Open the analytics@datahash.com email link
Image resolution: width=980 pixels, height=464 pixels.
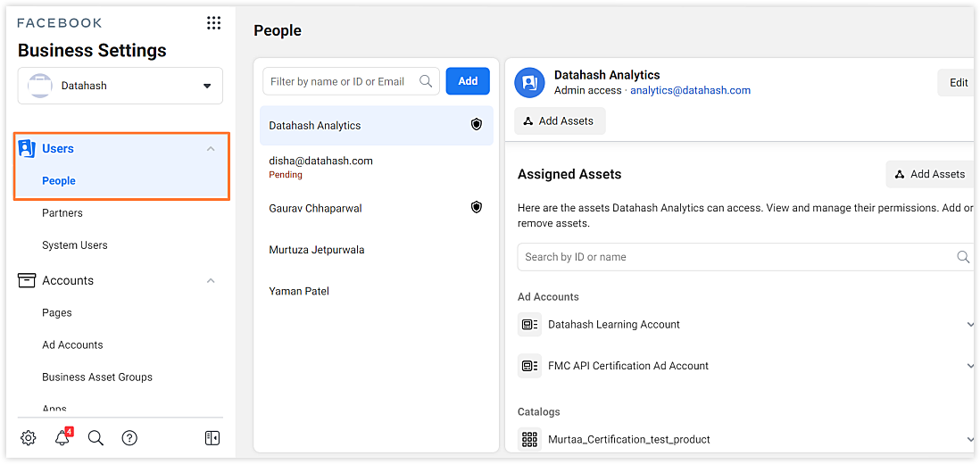pos(690,90)
